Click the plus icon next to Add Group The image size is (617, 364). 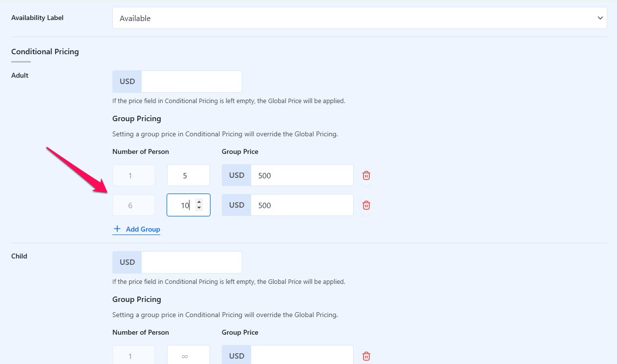[x=117, y=229]
